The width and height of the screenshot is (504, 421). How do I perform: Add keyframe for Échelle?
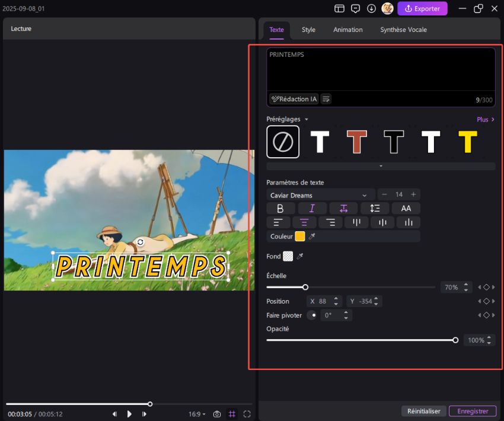click(x=486, y=288)
